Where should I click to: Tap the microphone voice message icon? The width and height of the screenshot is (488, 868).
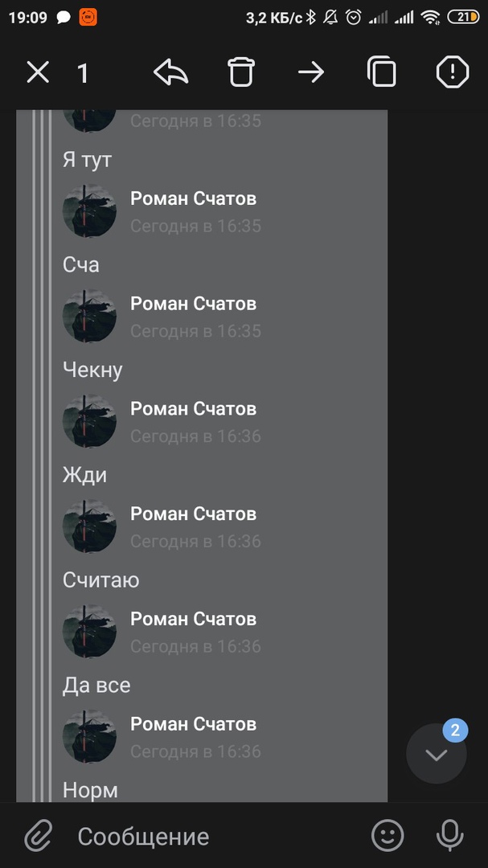449,835
